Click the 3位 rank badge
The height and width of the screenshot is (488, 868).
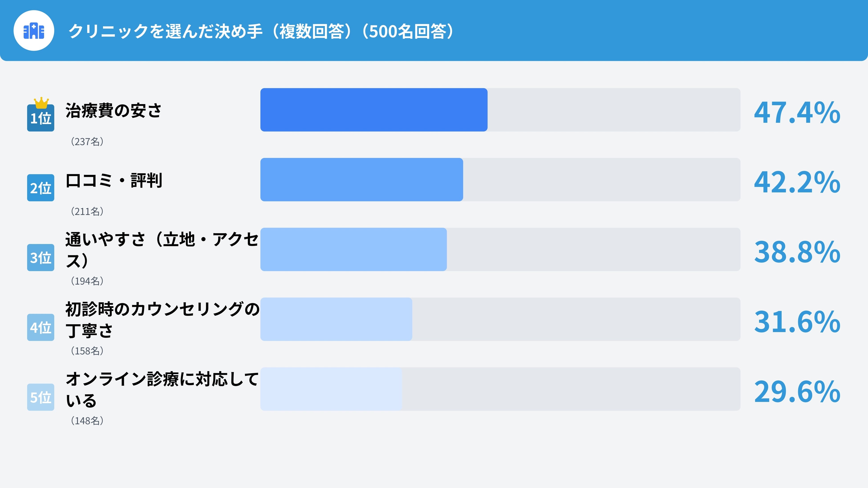[41, 258]
